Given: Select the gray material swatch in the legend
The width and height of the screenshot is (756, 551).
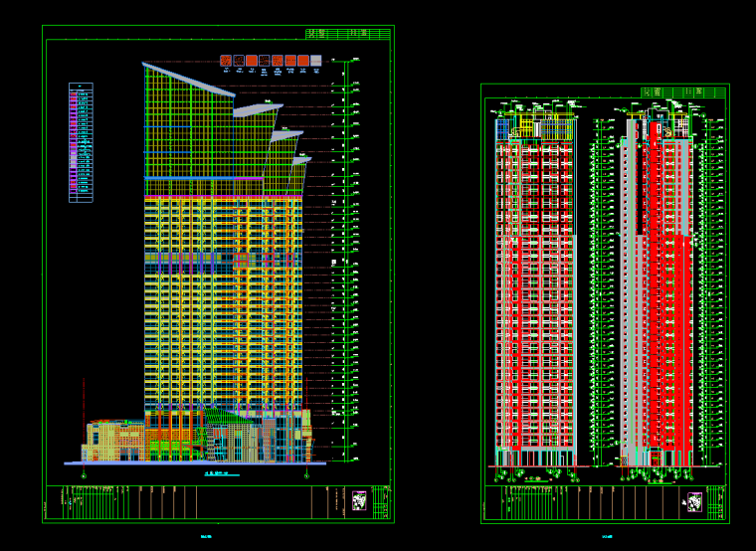Looking at the screenshot, I should (x=316, y=61).
